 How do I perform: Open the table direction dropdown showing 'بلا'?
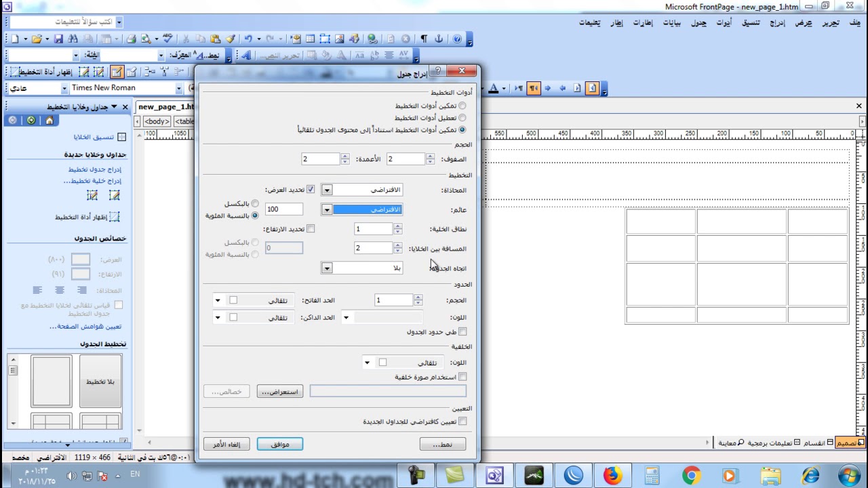[x=327, y=268]
